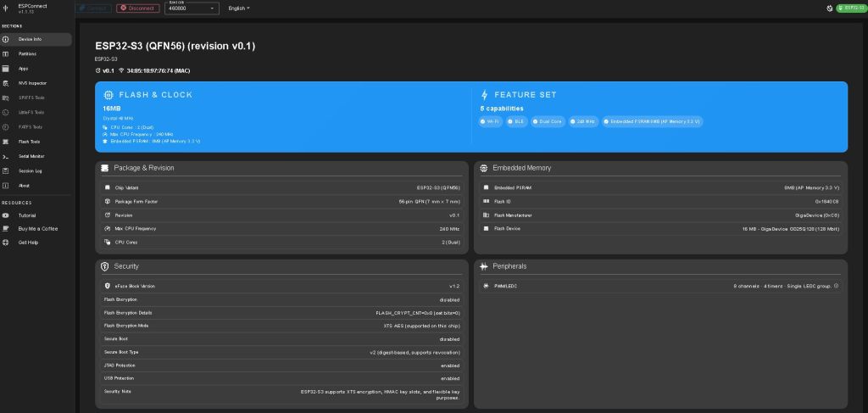
Task: Click the 'XTS AES (supported on this chip)' value
Action: point(422,326)
